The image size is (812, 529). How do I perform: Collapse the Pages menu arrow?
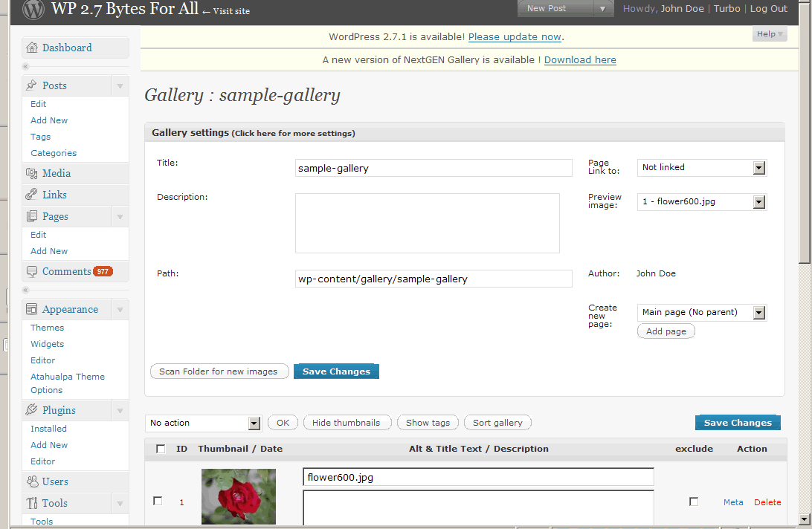(x=120, y=217)
